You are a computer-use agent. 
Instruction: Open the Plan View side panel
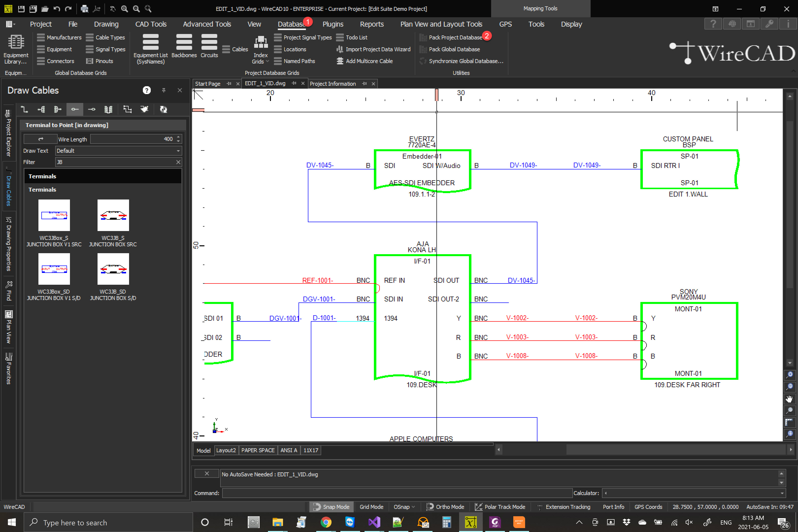click(x=8, y=327)
